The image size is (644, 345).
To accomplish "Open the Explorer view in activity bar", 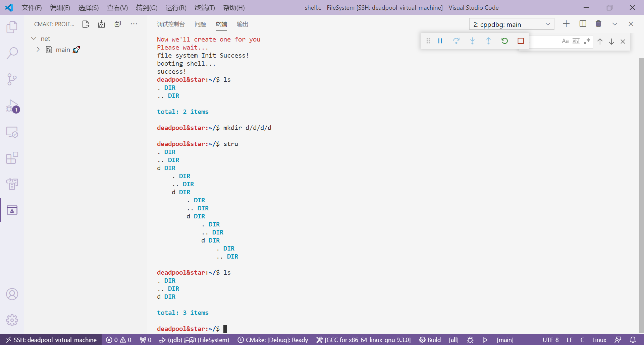I will click(12, 27).
